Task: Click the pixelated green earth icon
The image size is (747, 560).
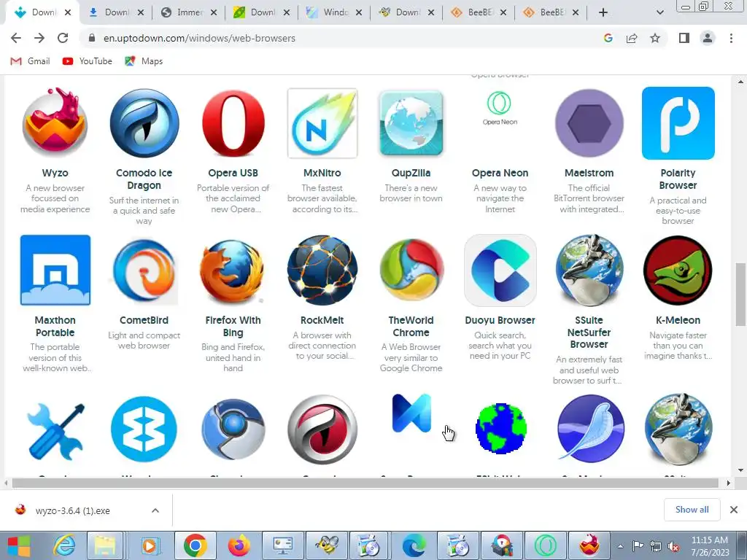Action: click(500, 428)
